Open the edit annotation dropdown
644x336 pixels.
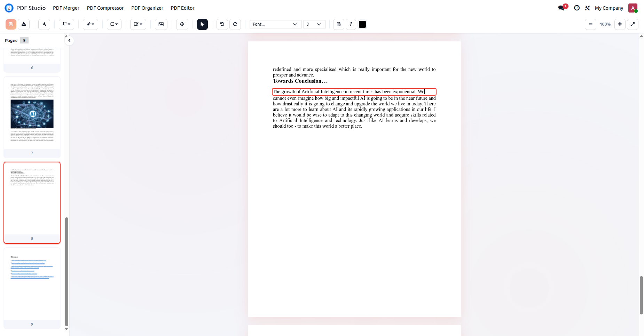click(x=138, y=24)
